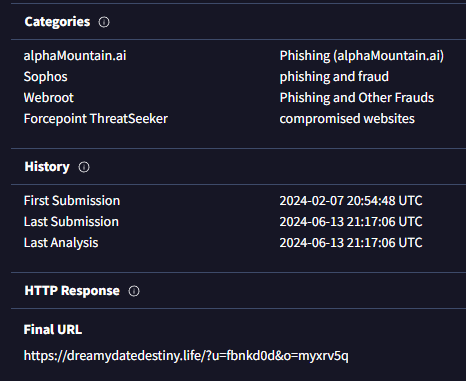Click the First Submission timestamp

click(x=351, y=201)
